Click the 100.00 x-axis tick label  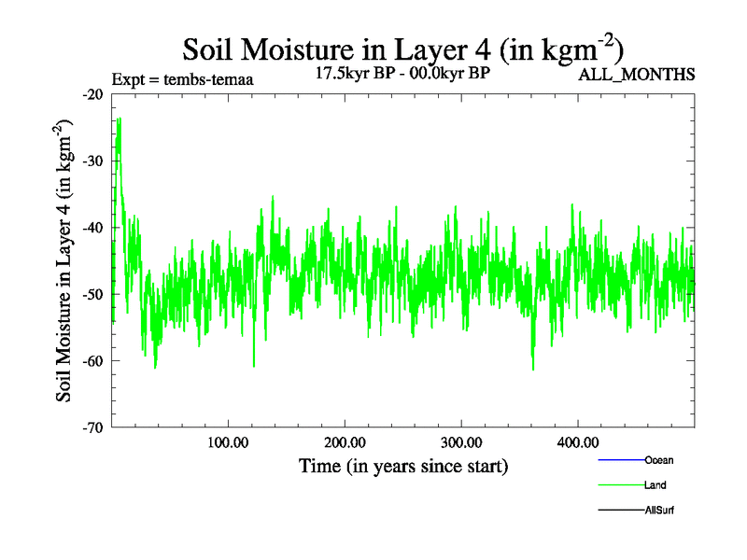228,441
